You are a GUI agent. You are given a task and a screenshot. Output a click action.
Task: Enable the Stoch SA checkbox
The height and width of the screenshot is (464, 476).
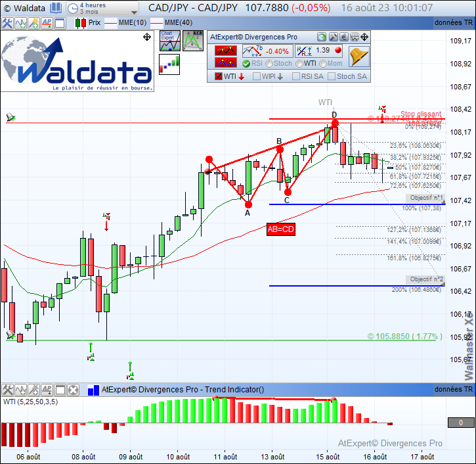tap(332, 76)
